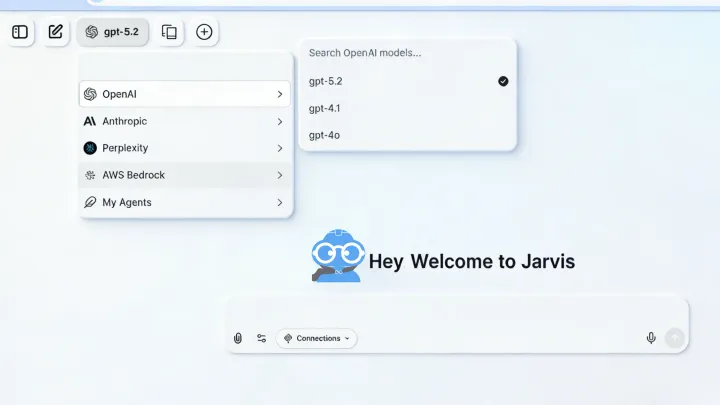Expand OpenAI submenu chevron

pos(280,94)
